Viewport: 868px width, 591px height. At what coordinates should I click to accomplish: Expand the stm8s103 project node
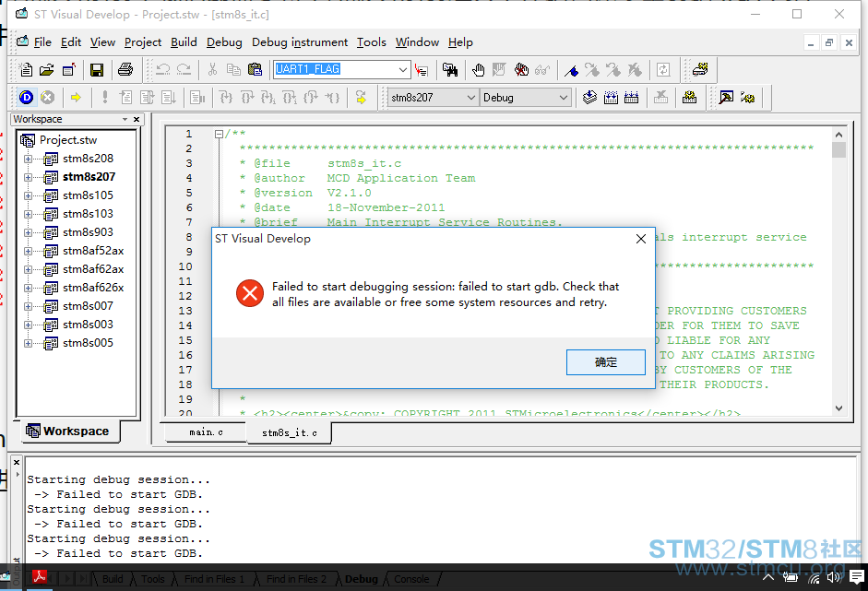click(28, 214)
